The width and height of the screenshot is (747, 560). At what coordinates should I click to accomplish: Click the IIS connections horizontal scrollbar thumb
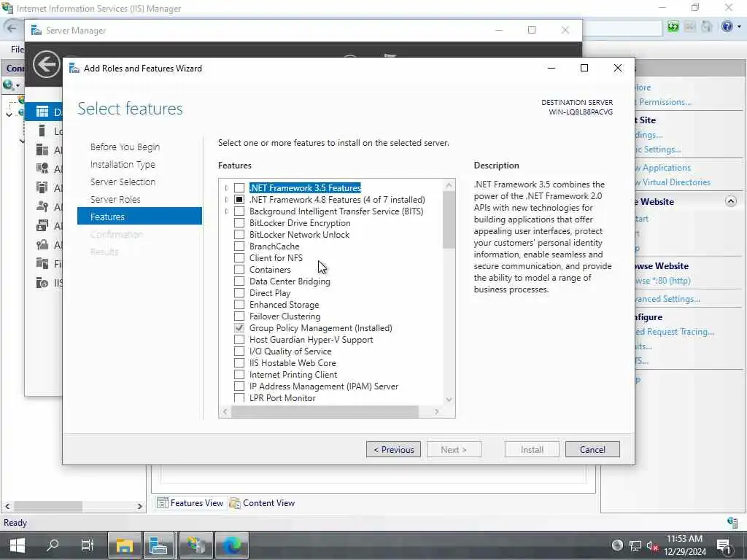(47, 506)
